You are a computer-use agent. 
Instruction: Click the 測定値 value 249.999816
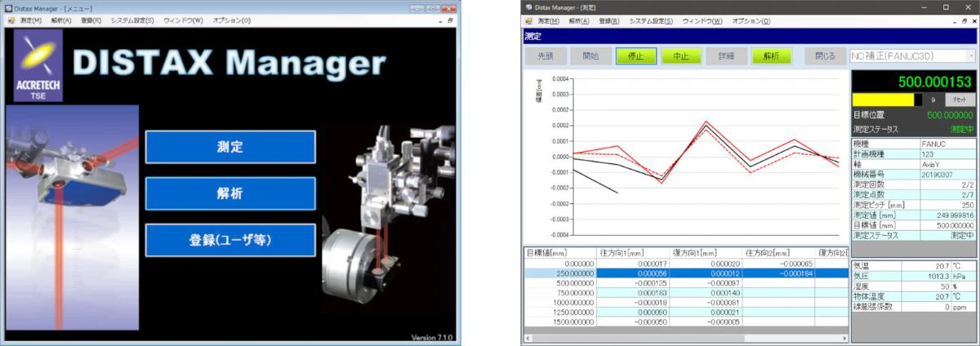point(956,216)
